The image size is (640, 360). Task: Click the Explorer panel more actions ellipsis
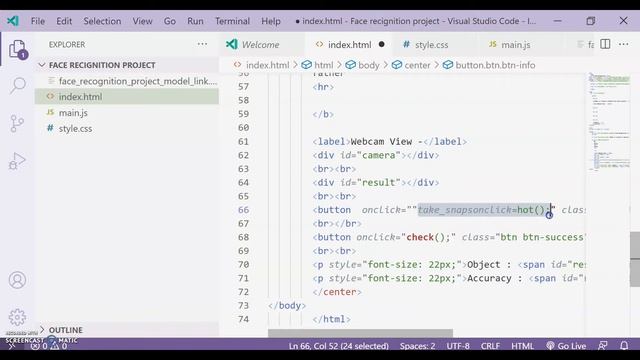click(202, 44)
